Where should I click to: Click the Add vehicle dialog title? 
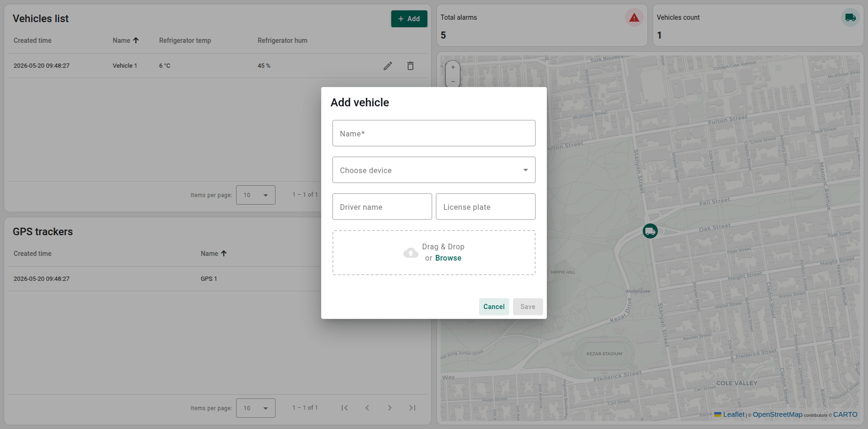360,103
